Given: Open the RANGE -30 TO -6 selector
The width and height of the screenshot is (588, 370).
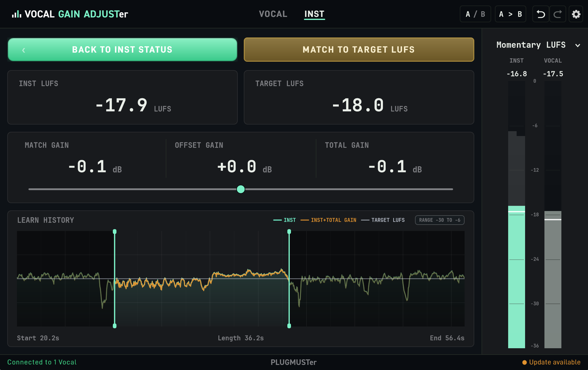Looking at the screenshot, I should 439,220.
